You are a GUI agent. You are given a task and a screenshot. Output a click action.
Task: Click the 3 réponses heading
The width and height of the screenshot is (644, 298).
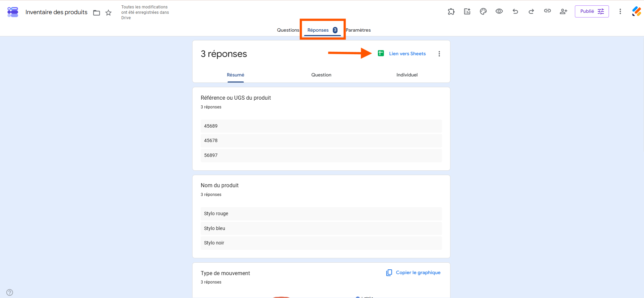coord(224,54)
